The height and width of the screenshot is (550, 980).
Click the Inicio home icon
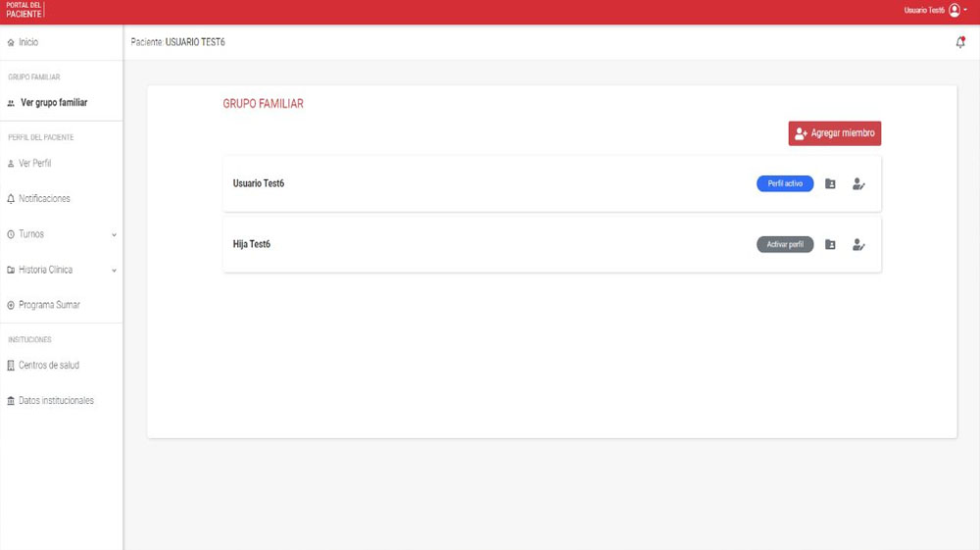click(11, 43)
